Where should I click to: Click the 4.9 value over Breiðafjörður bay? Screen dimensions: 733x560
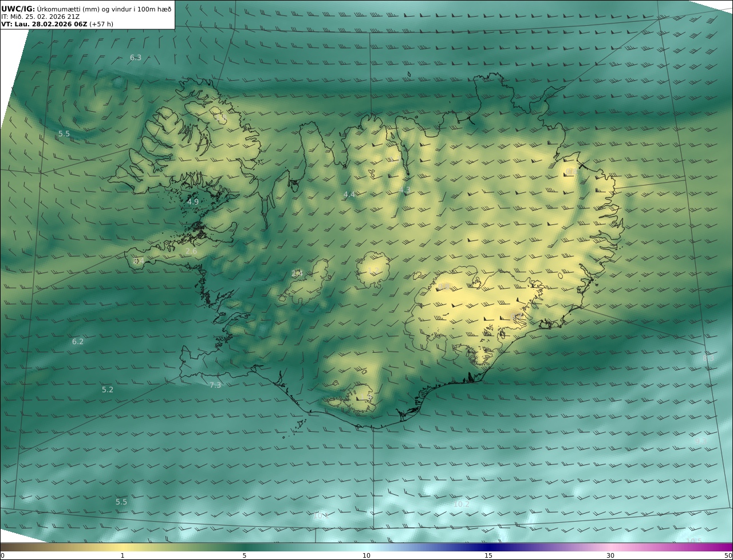click(x=193, y=202)
